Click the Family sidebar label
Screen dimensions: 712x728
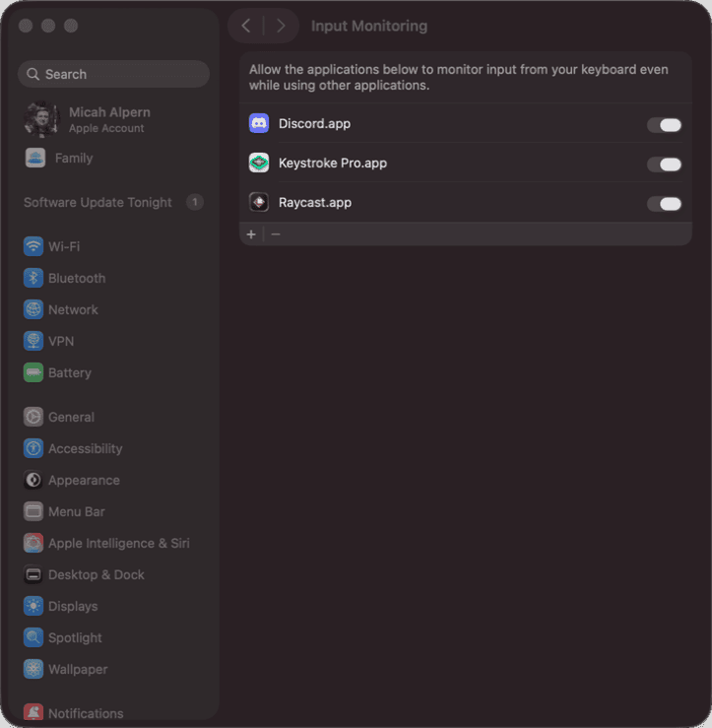(74, 158)
